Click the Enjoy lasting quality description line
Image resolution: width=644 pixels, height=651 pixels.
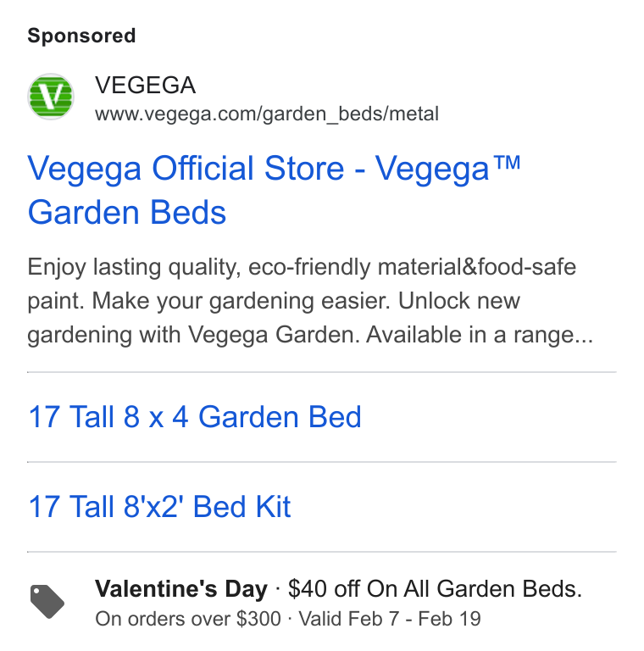302,267
